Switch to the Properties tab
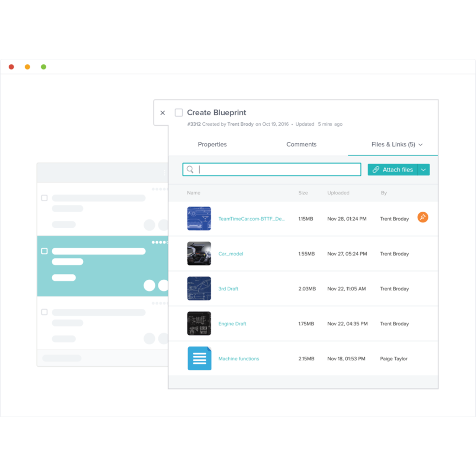Screen dimensions: 476x476 pyautogui.click(x=212, y=144)
